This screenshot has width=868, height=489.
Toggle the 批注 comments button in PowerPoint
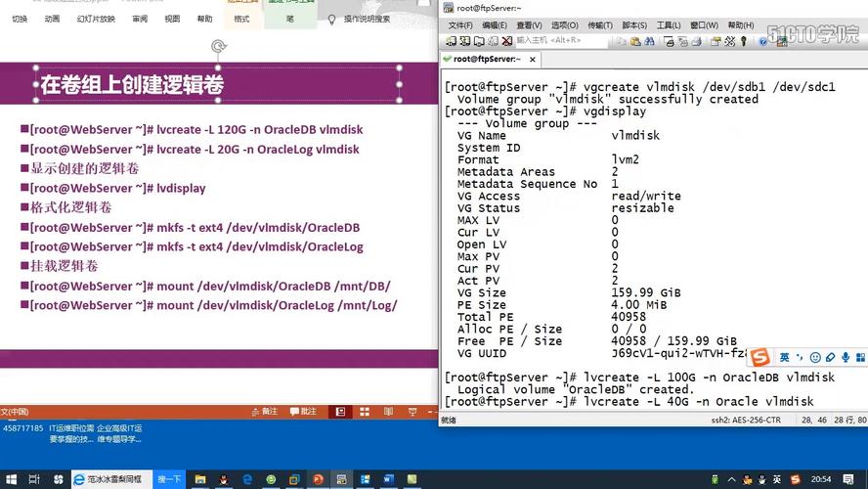303,412
